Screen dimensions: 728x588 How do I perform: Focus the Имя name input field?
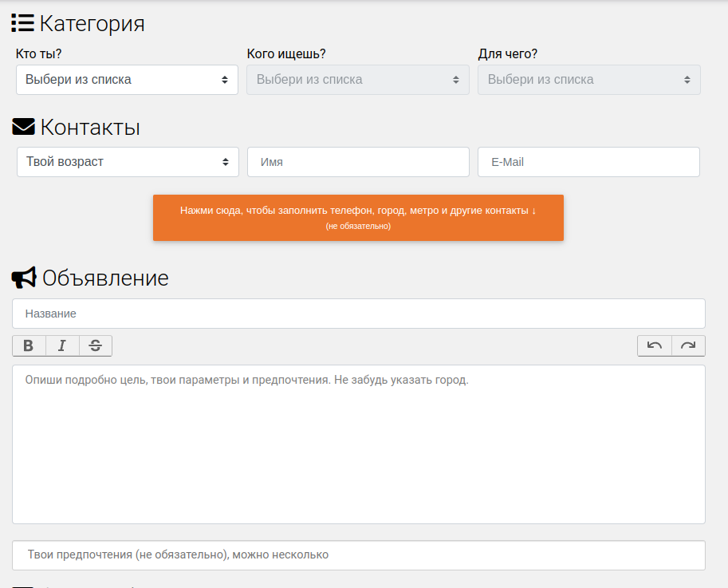359,162
